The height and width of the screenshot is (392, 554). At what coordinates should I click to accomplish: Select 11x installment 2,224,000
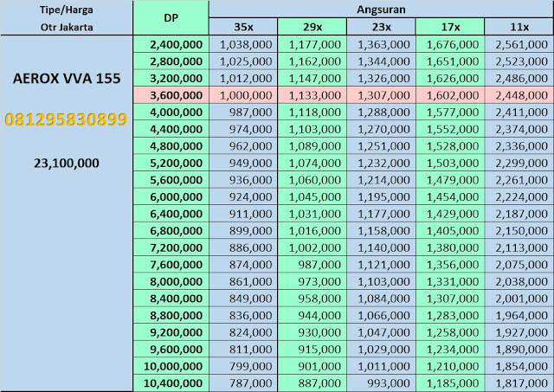pos(519,197)
